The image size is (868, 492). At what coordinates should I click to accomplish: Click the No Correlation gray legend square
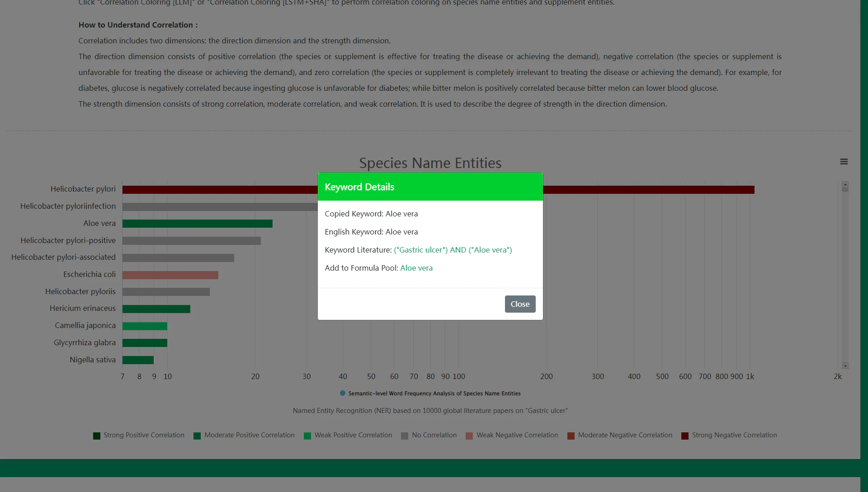404,436
